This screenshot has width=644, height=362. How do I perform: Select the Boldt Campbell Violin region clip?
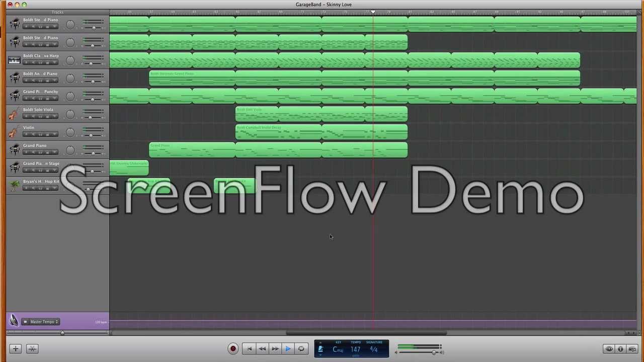[321, 132]
